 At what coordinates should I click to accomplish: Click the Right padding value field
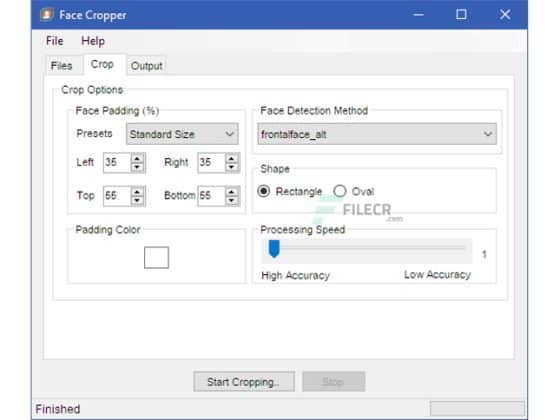[x=211, y=162]
